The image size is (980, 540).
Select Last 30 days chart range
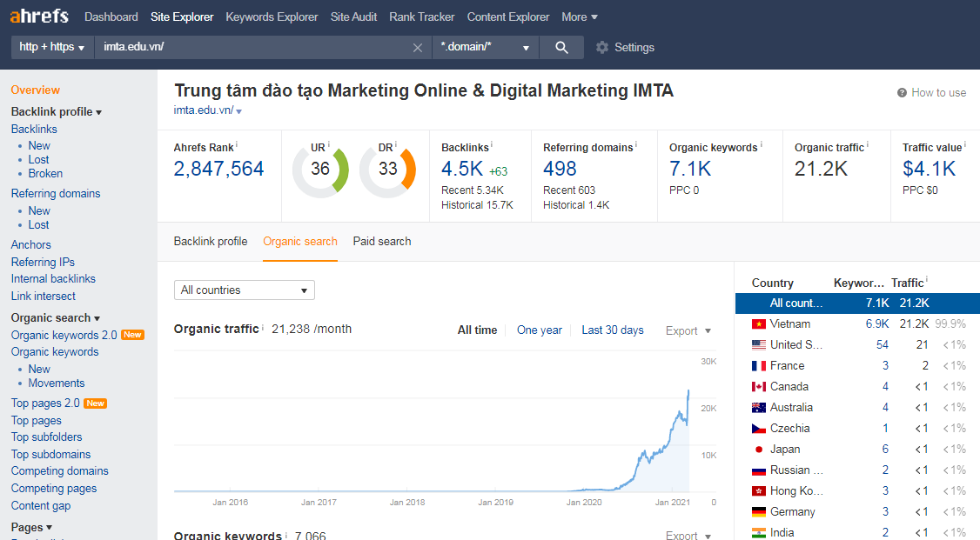613,330
